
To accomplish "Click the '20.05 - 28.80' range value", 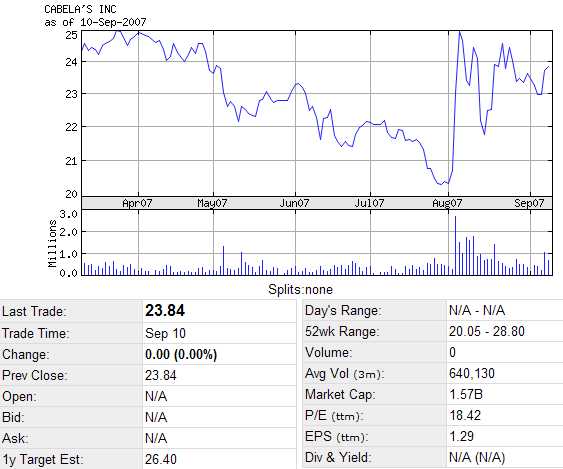I will (487, 331).
